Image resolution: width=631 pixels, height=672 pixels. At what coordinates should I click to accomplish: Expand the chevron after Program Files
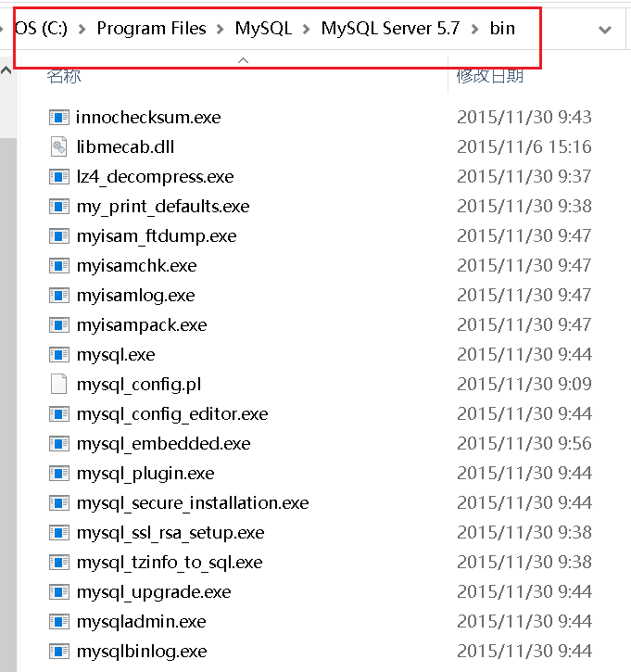[x=221, y=30]
